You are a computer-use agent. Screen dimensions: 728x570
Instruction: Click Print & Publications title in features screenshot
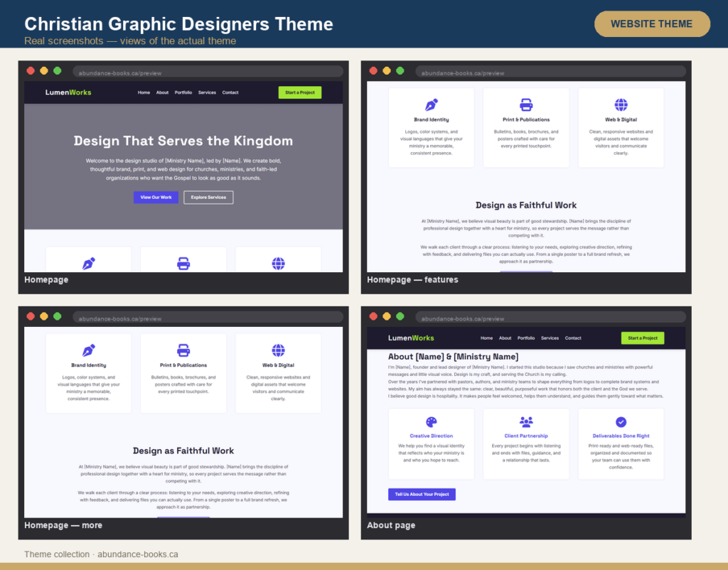click(526, 119)
